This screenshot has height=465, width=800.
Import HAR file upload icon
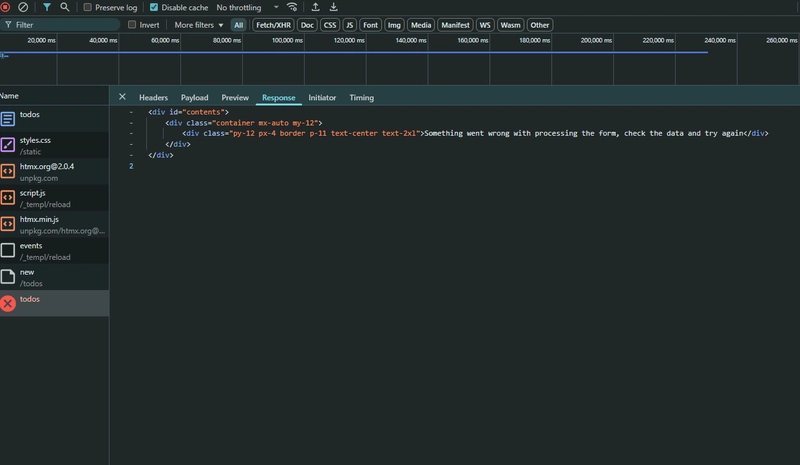point(315,7)
